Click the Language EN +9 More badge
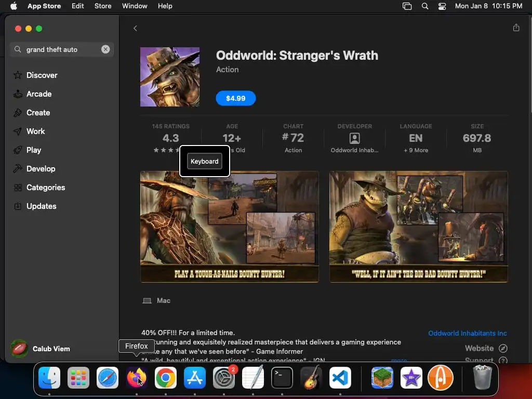This screenshot has width=532, height=399. coord(416,138)
